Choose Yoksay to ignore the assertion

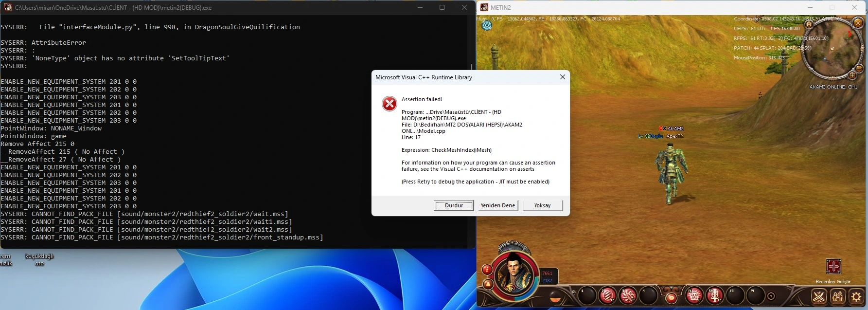(x=543, y=205)
